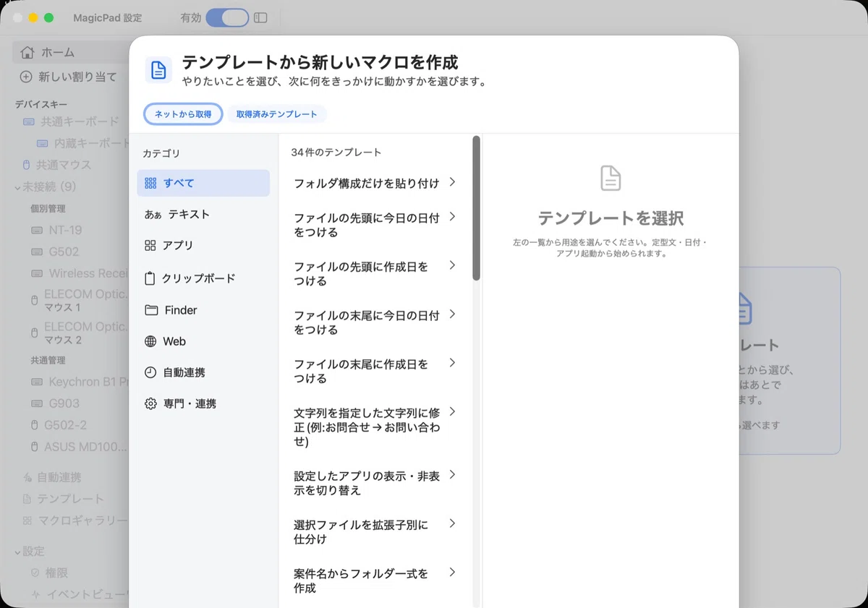Expand chevron for 文字列を指定した文字列に修正
The image size is (868, 608).
452,411
